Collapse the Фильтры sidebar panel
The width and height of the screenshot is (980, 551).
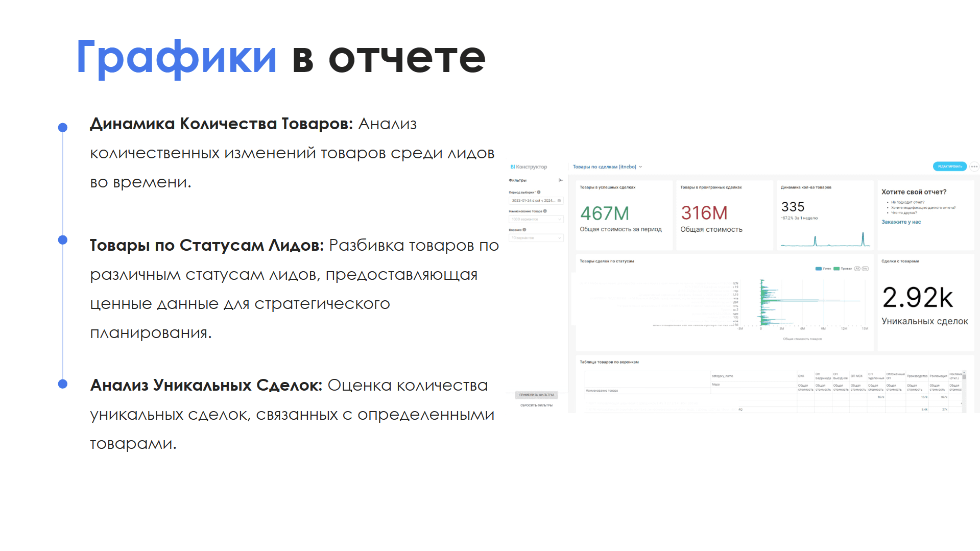pos(561,180)
